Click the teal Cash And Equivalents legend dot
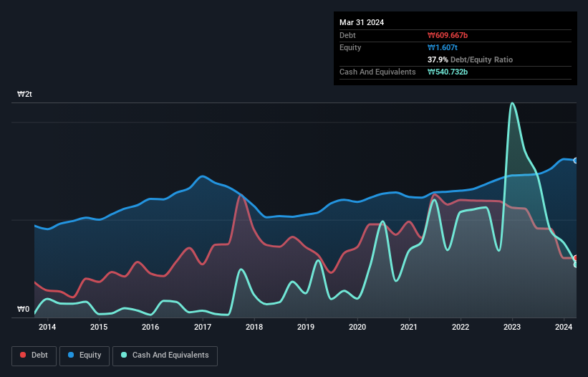 coord(124,355)
